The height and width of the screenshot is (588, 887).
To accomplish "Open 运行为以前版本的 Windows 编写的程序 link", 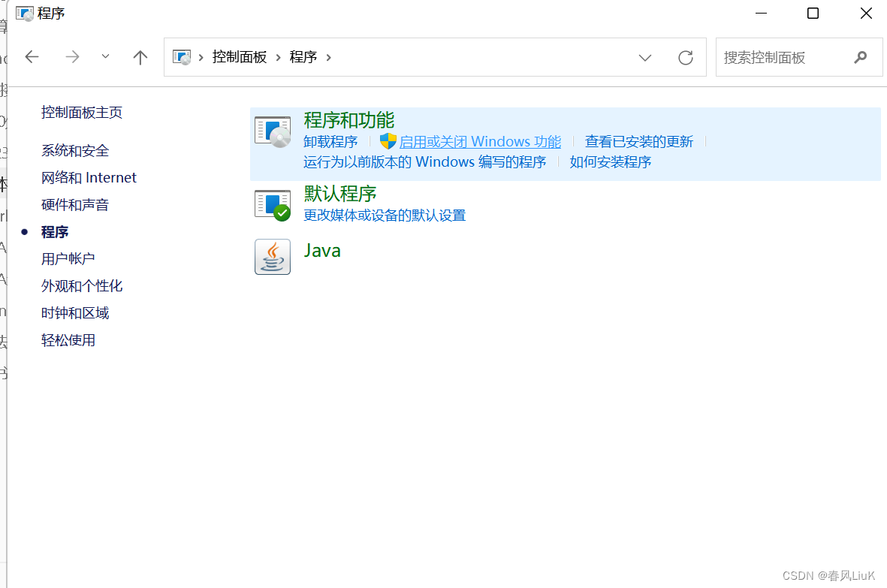I will (425, 162).
